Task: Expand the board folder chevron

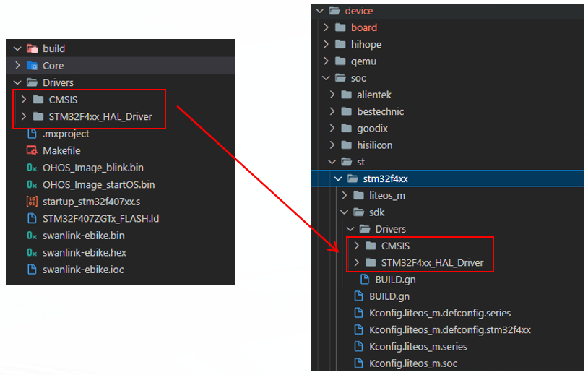Action: click(326, 27)
